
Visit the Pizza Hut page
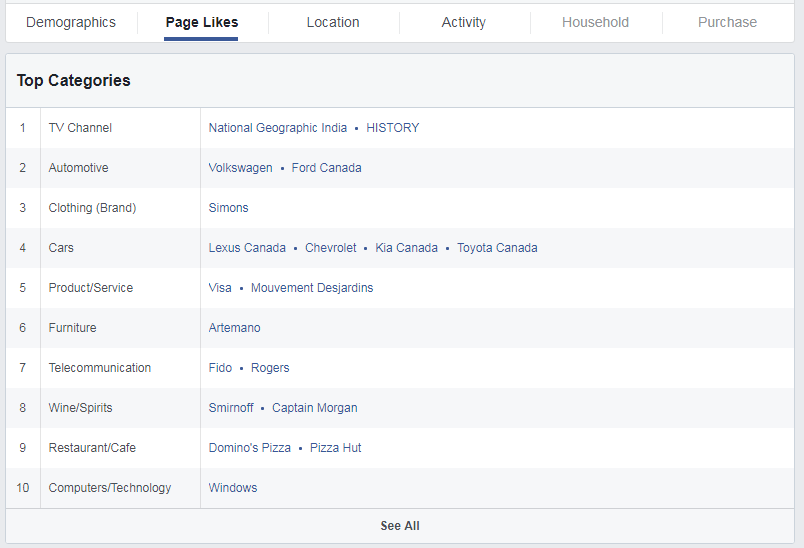point(335,448)
